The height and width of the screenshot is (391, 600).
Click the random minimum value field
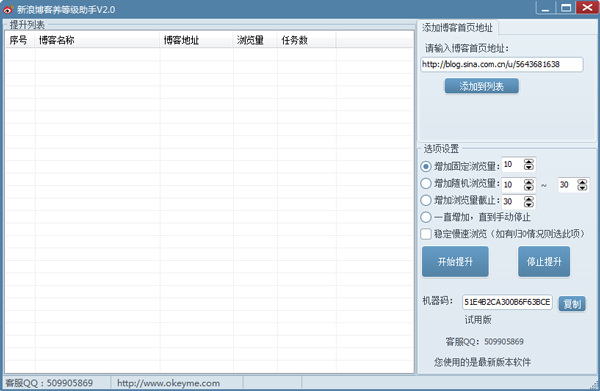click(x=512, y=185)
